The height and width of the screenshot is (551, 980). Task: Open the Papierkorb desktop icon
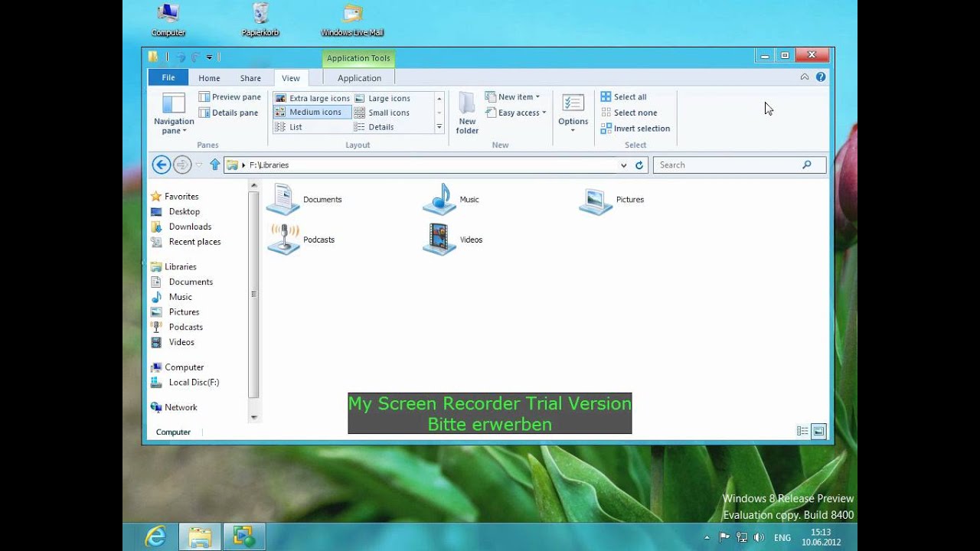click(260, 20)
